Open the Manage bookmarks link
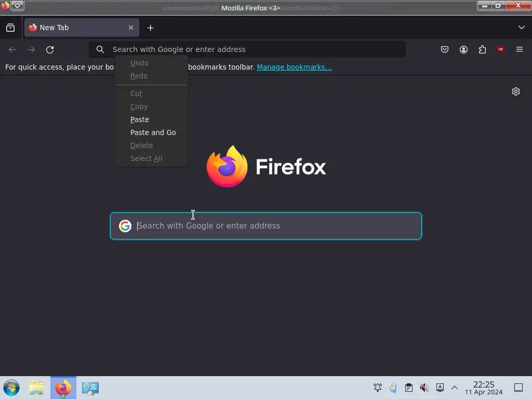This screenshot has height=399, width=532. [294, 67]
